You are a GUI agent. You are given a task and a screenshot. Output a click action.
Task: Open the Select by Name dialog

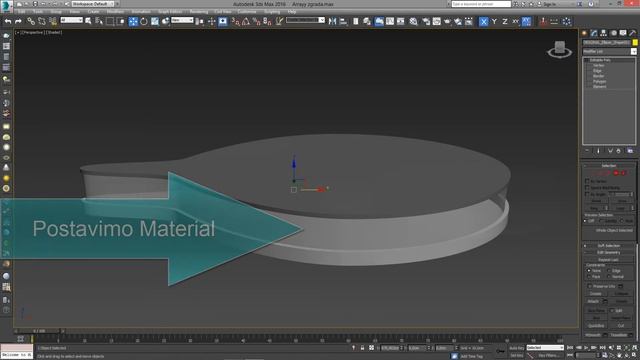[x=99, y=21]
